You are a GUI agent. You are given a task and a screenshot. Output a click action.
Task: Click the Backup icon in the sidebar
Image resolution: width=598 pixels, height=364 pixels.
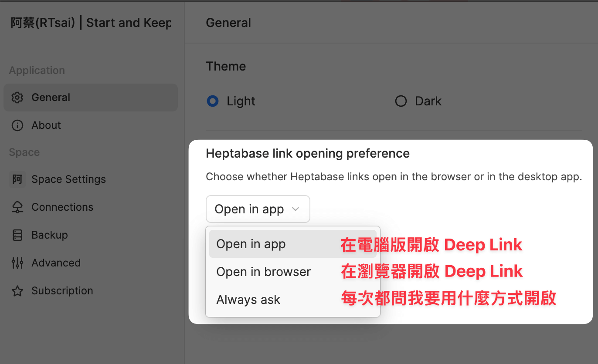click(x=17, y=235)
